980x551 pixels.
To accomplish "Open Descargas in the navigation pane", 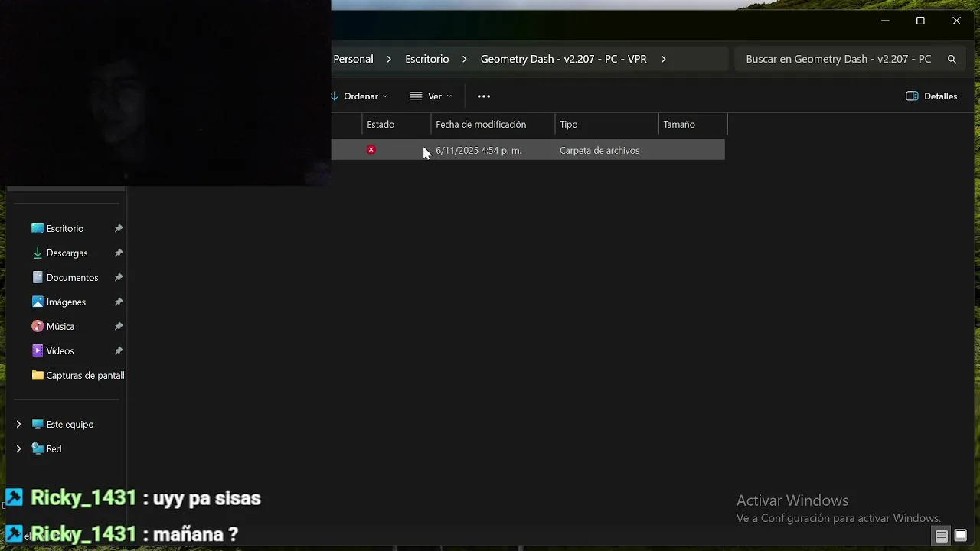I will click(x=67, y=253).
